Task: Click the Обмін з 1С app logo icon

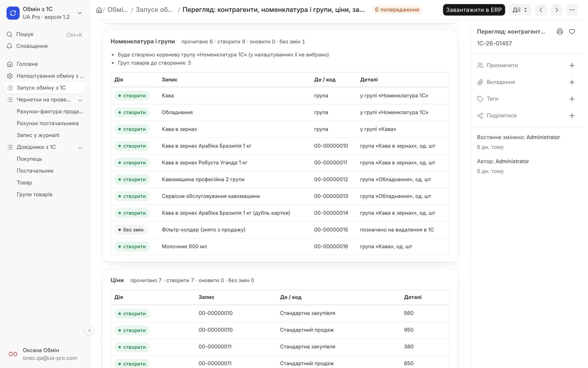Action: 13,13
